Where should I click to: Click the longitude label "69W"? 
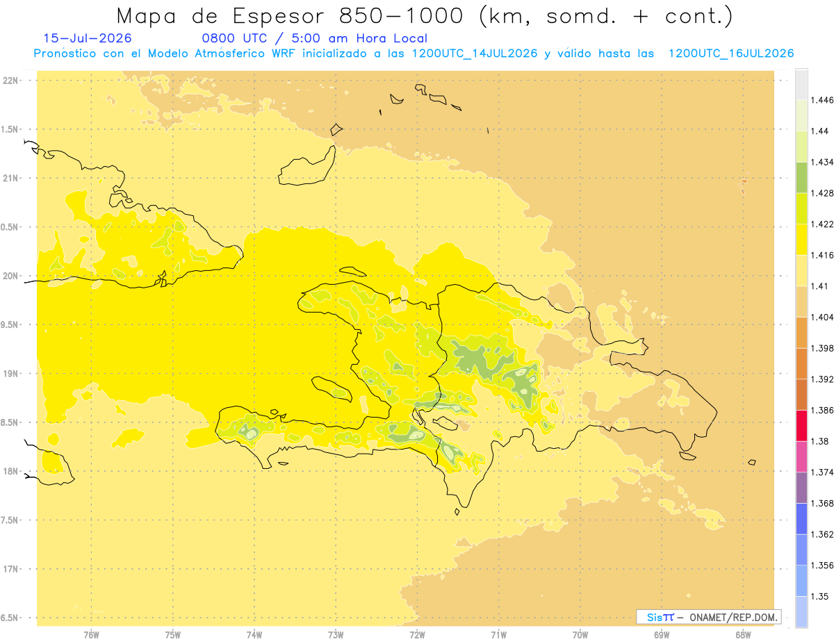coord(662,635)
